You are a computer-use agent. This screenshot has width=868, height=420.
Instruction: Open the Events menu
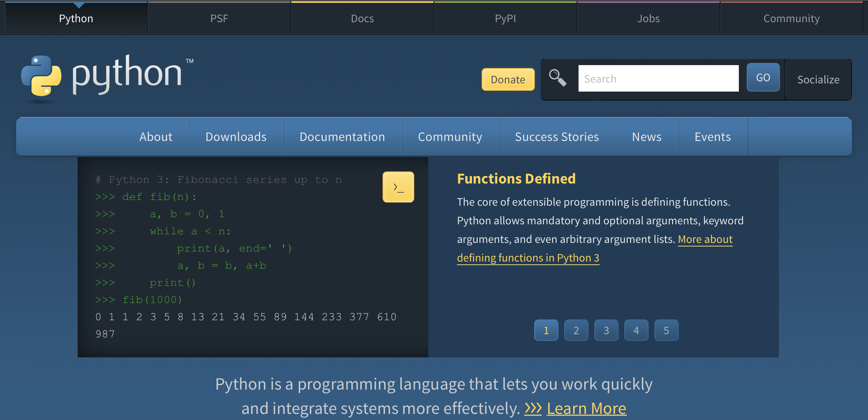coord(713,137)
